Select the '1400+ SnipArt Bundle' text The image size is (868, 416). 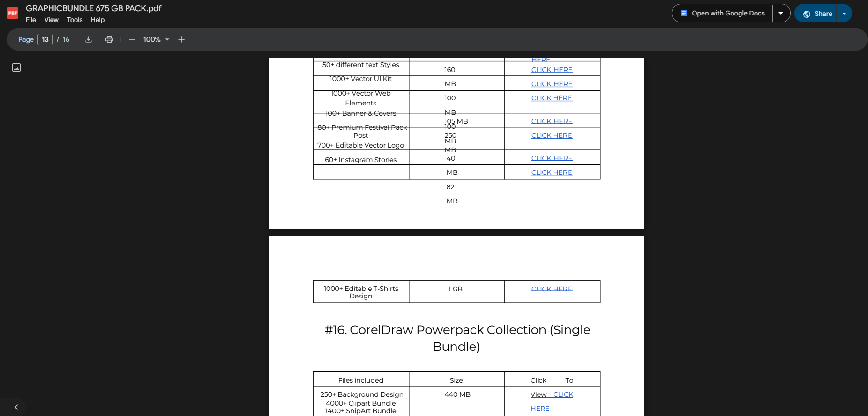(x=361, y=411)
